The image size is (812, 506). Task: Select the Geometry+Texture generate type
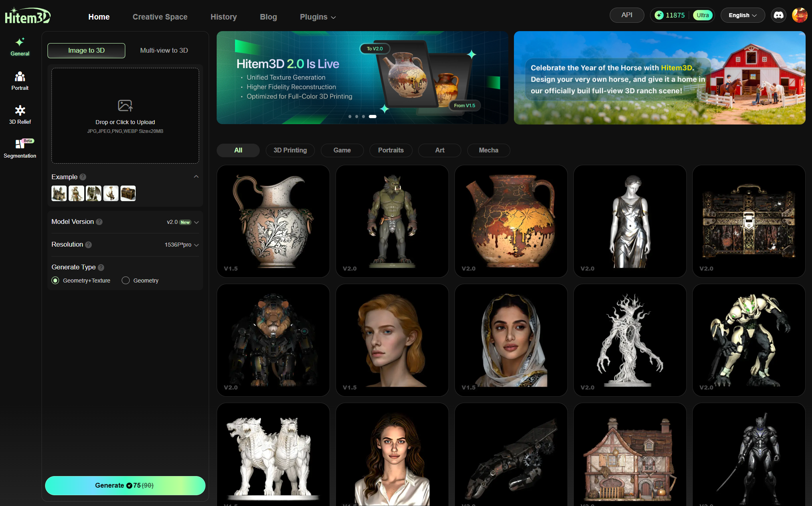(x=55, y=281)
